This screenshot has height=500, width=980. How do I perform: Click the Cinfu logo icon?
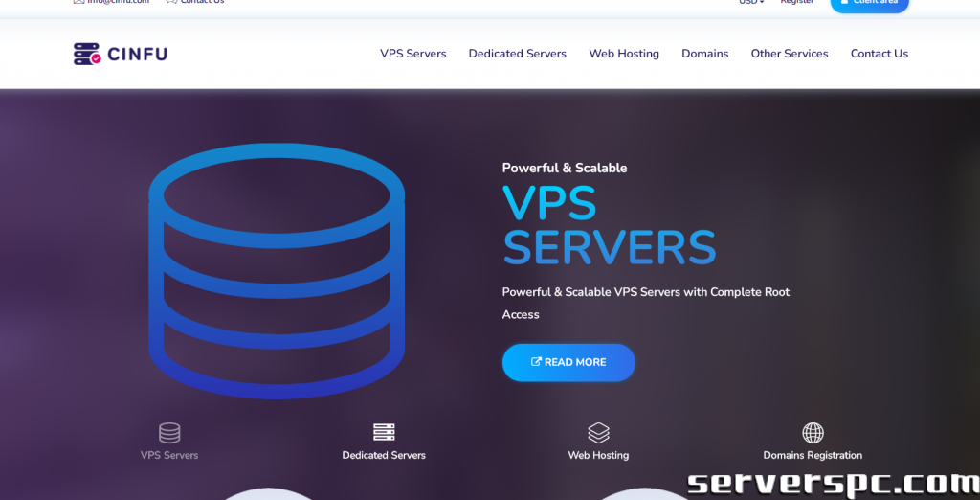[87, 54]
